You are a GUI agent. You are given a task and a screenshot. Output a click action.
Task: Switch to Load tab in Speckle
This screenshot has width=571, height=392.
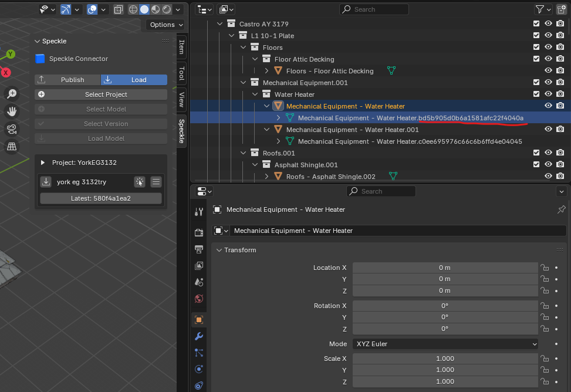[134, 80]
